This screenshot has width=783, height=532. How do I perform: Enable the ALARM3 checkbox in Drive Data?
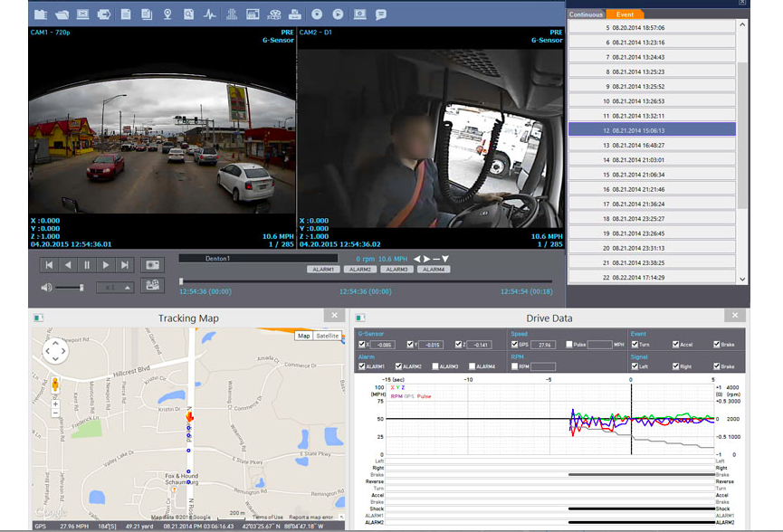437,366
